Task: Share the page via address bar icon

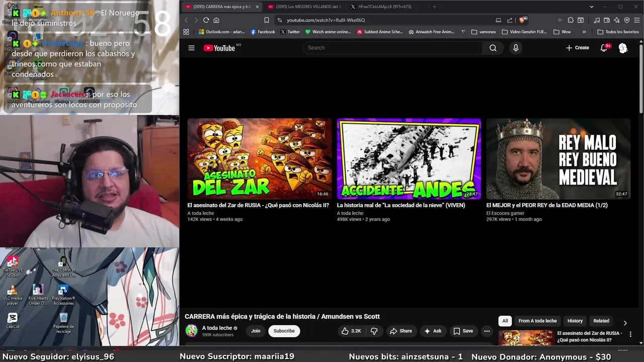Action: click(x=510, y=20)
